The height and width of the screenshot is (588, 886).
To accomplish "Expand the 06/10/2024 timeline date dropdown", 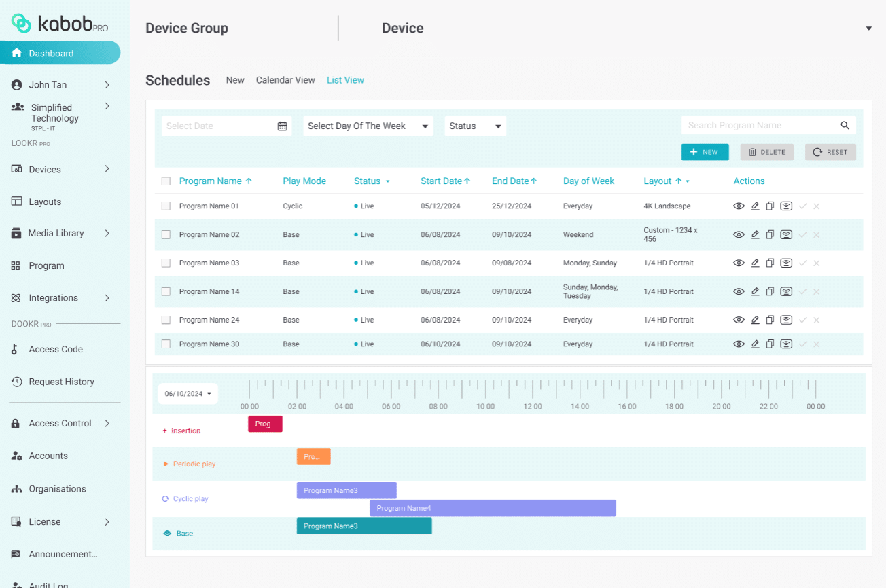I will tap(188, 394).
